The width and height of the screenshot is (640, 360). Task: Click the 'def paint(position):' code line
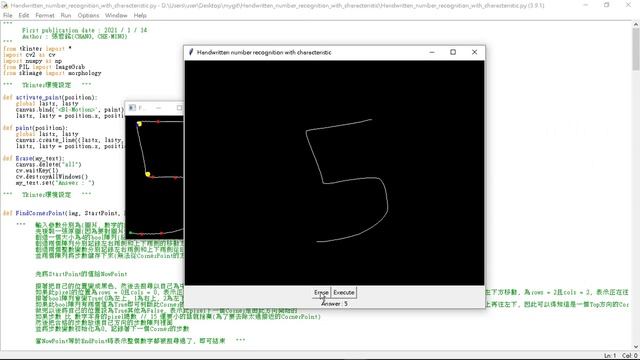tap(35, 128)
